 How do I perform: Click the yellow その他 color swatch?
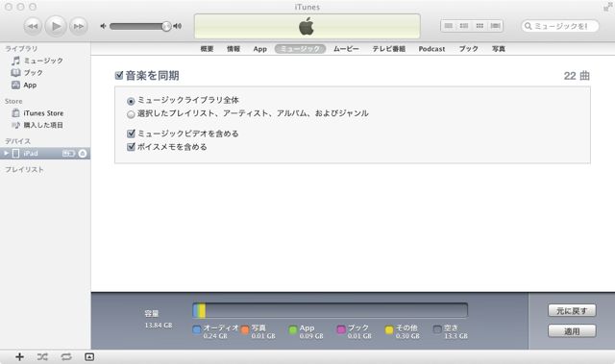[389, 330]
